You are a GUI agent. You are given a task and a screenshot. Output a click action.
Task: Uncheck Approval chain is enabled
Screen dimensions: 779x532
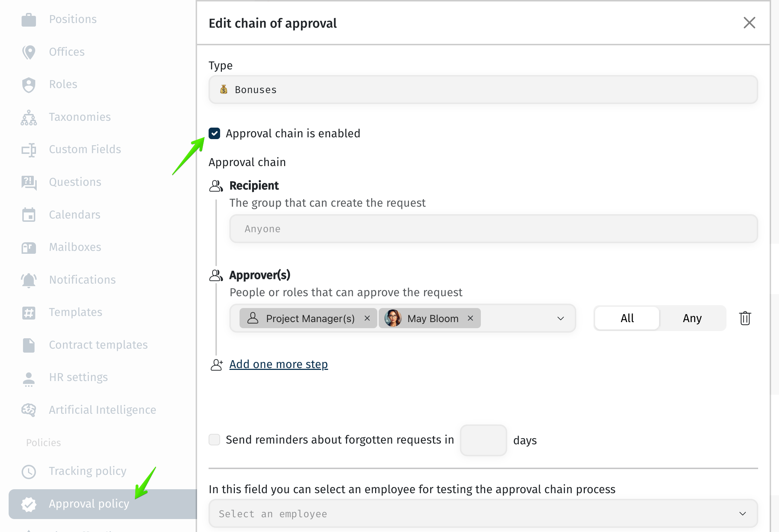click(x=214, y=133)
